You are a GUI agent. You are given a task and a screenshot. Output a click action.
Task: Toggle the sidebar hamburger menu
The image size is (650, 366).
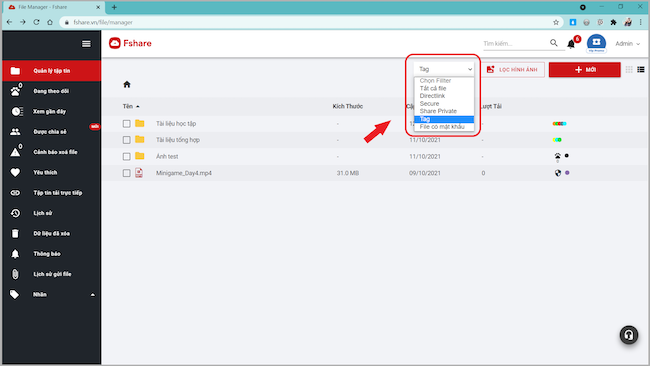86,44
